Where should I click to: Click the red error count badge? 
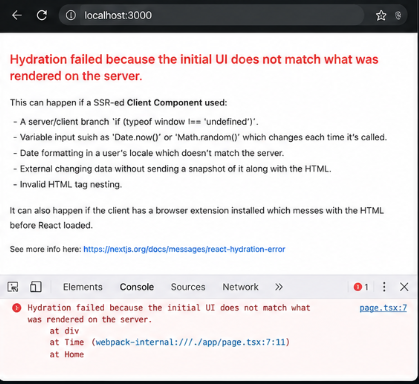click(x=361, y=287)
